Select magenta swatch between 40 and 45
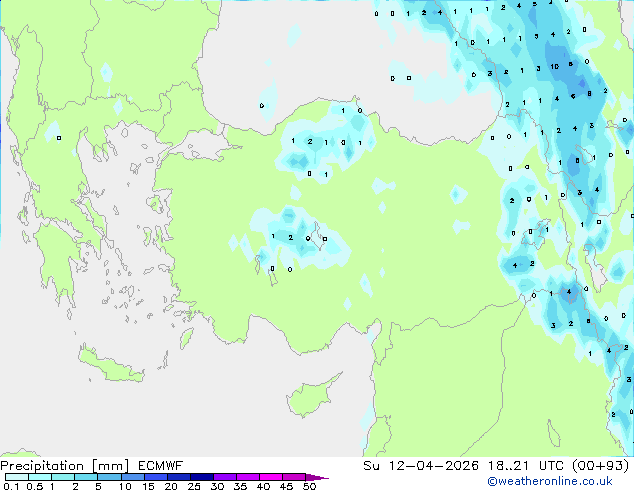The width and height of the screenshot is (634, 490). [x=271, y=477]
